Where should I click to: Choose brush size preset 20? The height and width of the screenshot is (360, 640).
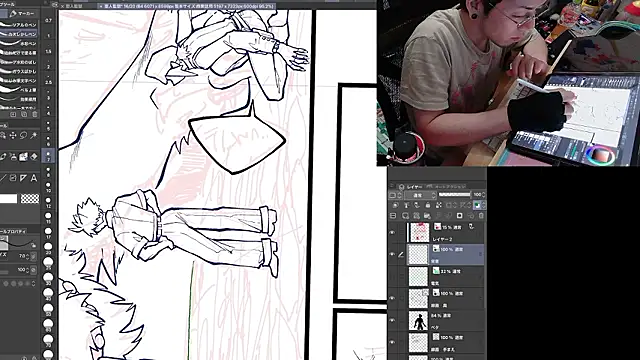[48, 248]
